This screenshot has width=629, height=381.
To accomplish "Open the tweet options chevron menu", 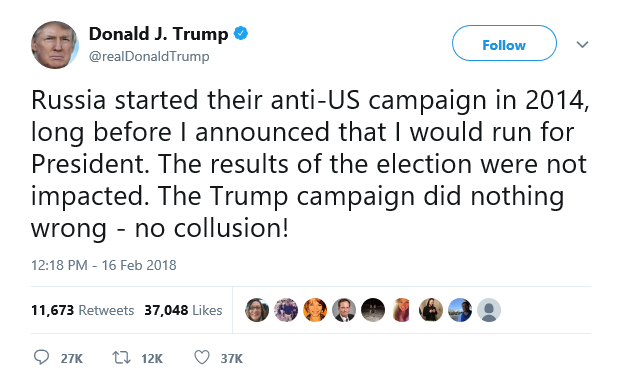I will coord(582,44).
